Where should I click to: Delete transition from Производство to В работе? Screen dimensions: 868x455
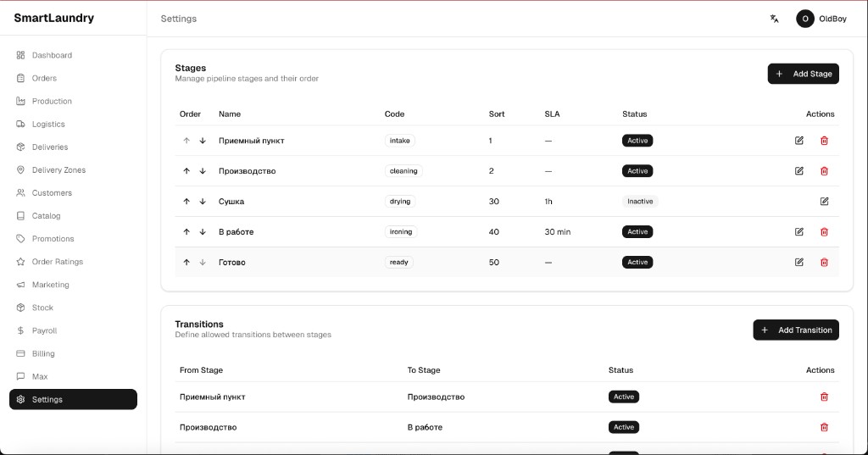824,427
